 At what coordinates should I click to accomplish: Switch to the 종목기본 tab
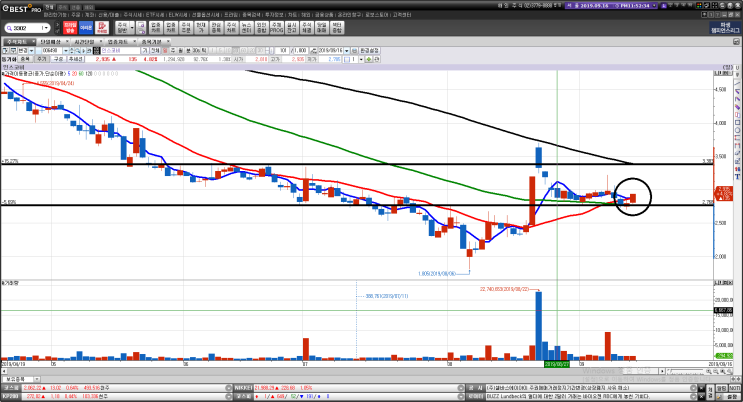pyautogui.click(x=152, y=42)
